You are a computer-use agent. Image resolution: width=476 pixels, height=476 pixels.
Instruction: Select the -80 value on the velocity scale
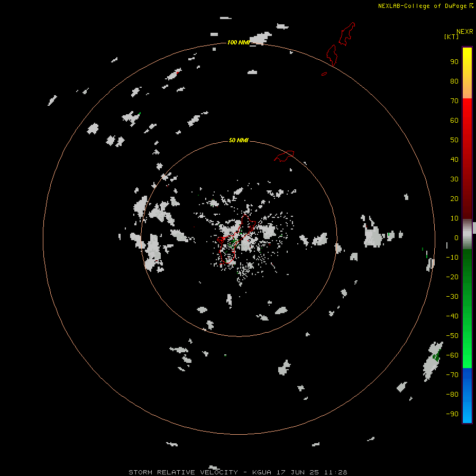click(x=452, y=395)
